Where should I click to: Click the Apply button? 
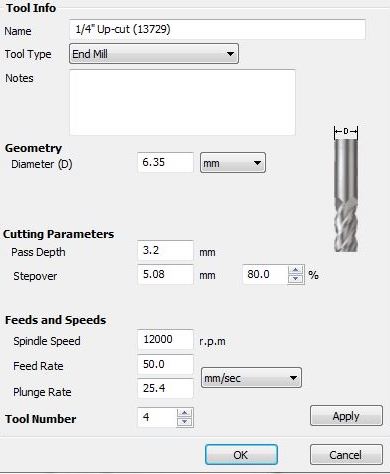pyautogui.click(x=346, y=416)
